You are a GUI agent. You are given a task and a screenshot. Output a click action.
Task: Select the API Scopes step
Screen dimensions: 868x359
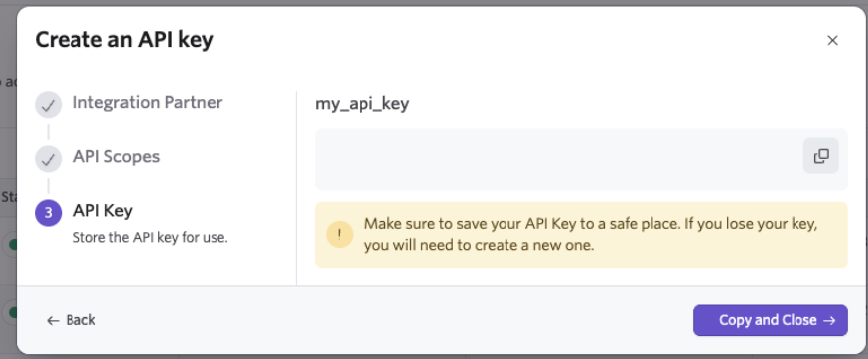tap(117, 157)
